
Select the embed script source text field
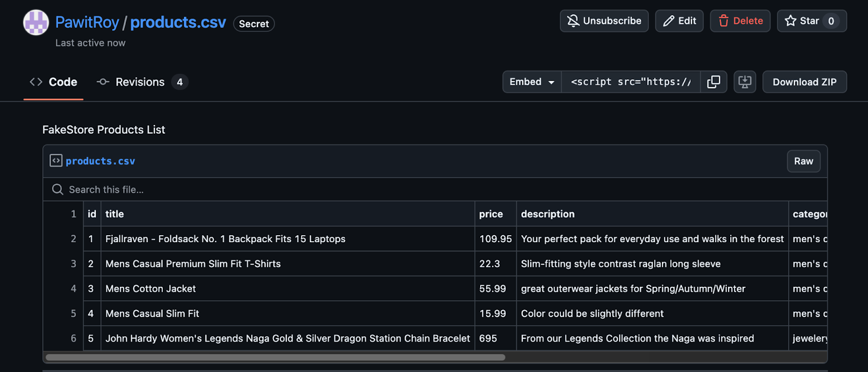tap(630, 82)
